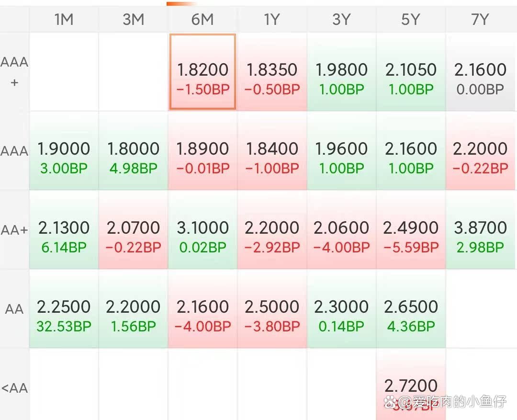The image size is (517, 420).
Task: Click the <AA rating row label
Action: coord(14,388)
